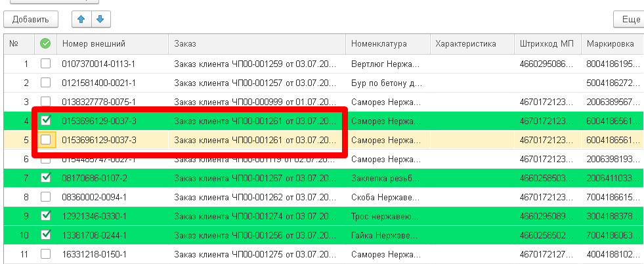Select external number 12921346-0330-1
The height and width of the screenshot is (264, 644).
pyautogui.click(x=95, y=216)
